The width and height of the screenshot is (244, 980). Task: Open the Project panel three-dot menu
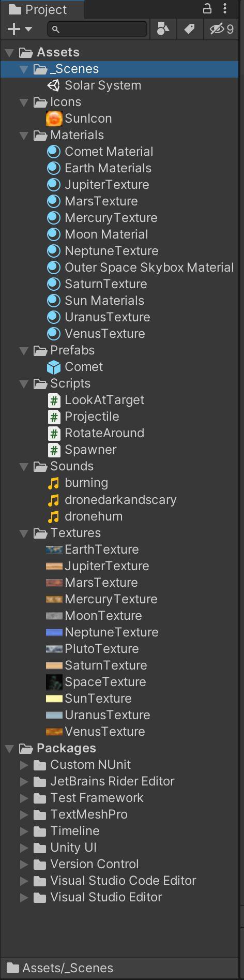225,9
